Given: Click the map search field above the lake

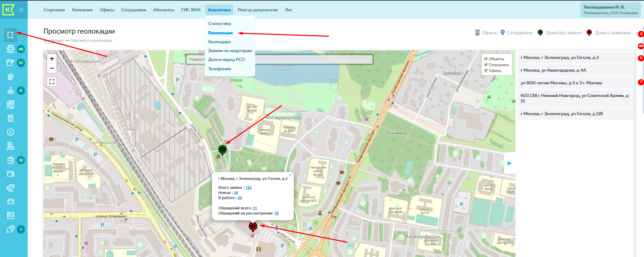Looking at the screenshot, I should coord(279,59).
